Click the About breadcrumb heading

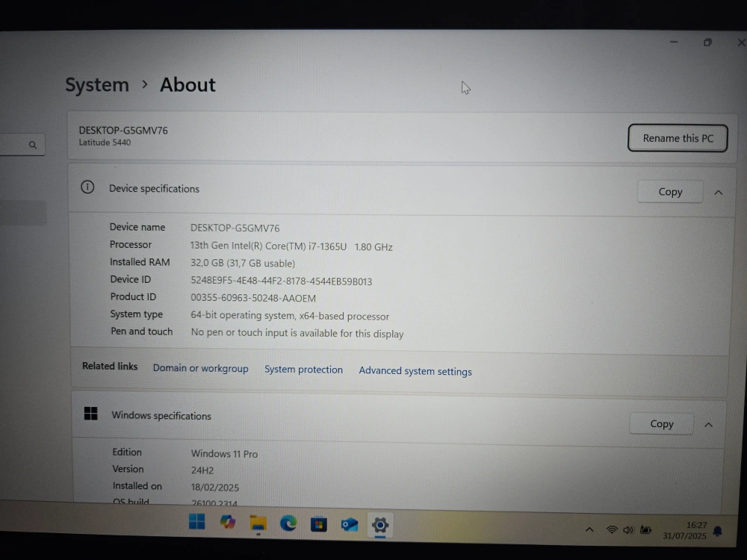click(x=187, y=85)
